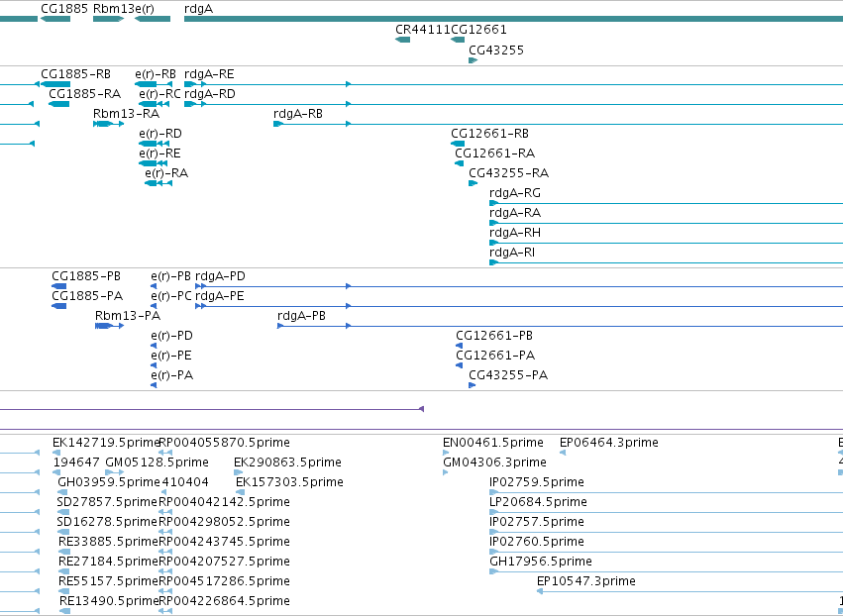Click EST label EK142719.5prime
843x616 pixels.
coord(106,443)
